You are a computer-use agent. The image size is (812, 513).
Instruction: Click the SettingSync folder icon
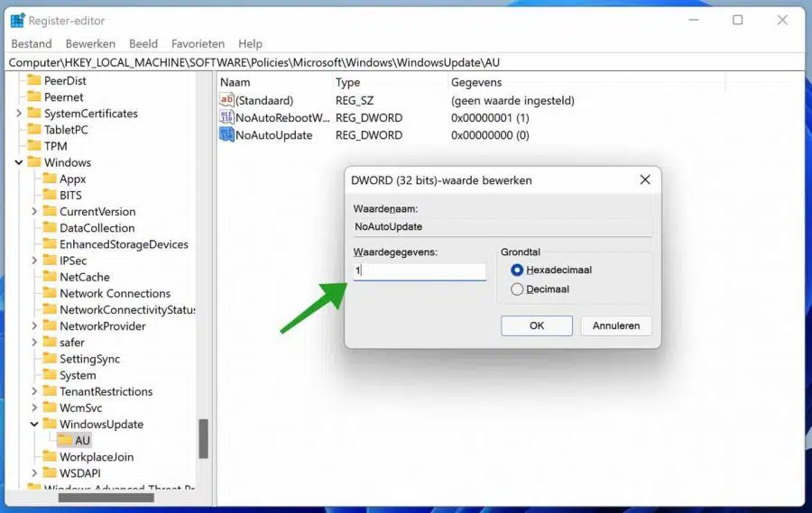[x=50, y=359]
